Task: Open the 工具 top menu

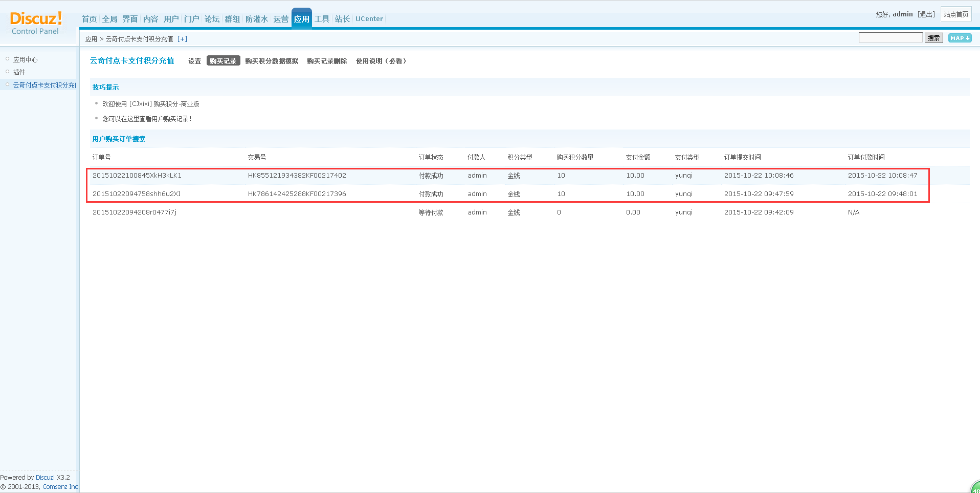Action: click(x=322, y=19)
